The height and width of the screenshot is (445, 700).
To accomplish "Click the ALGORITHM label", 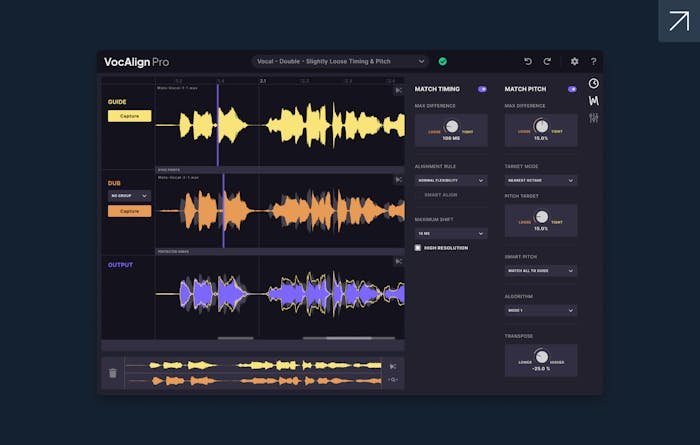I will click(518, 296).
